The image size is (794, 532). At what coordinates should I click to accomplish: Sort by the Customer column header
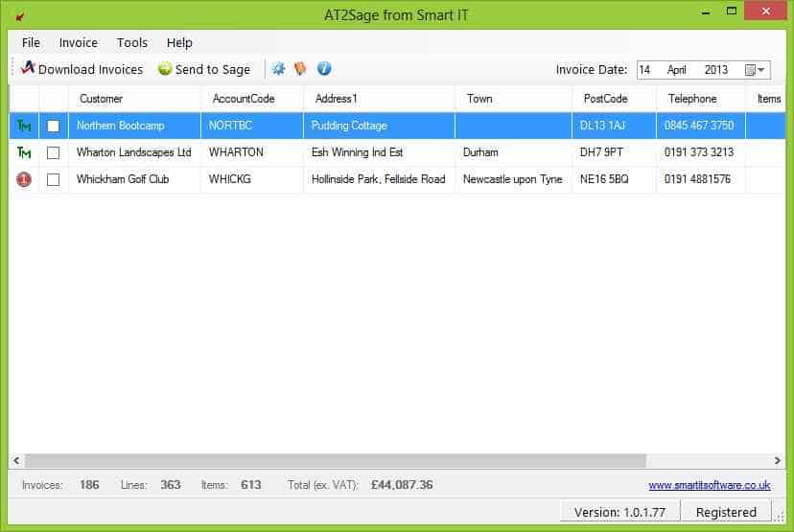(101, 99)
